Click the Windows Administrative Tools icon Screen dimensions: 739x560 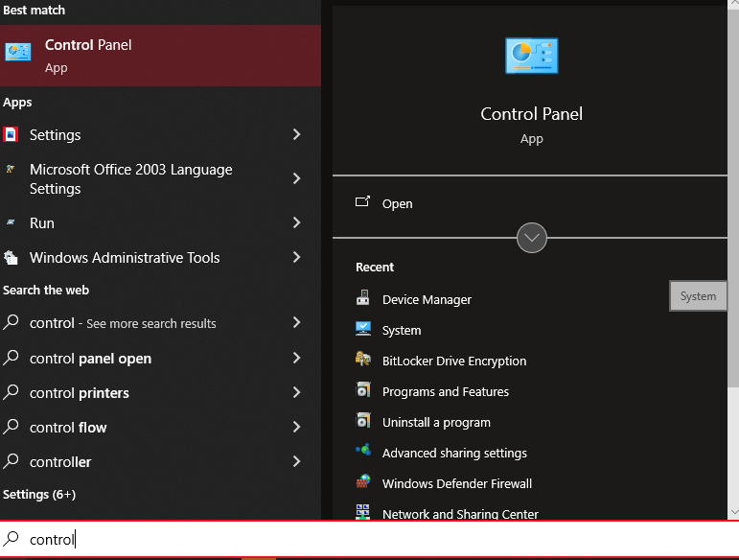pyautogui.click(x=11, y=257)
